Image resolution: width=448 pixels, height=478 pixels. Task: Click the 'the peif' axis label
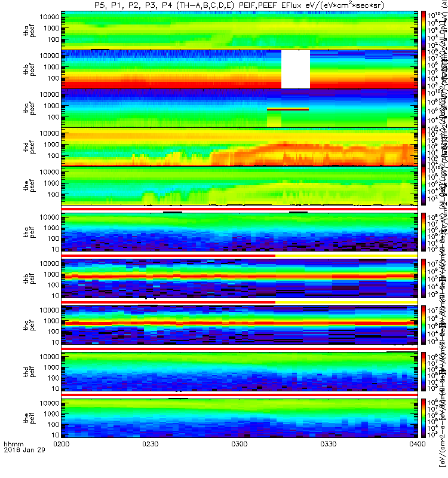click(x=29, y=418)
